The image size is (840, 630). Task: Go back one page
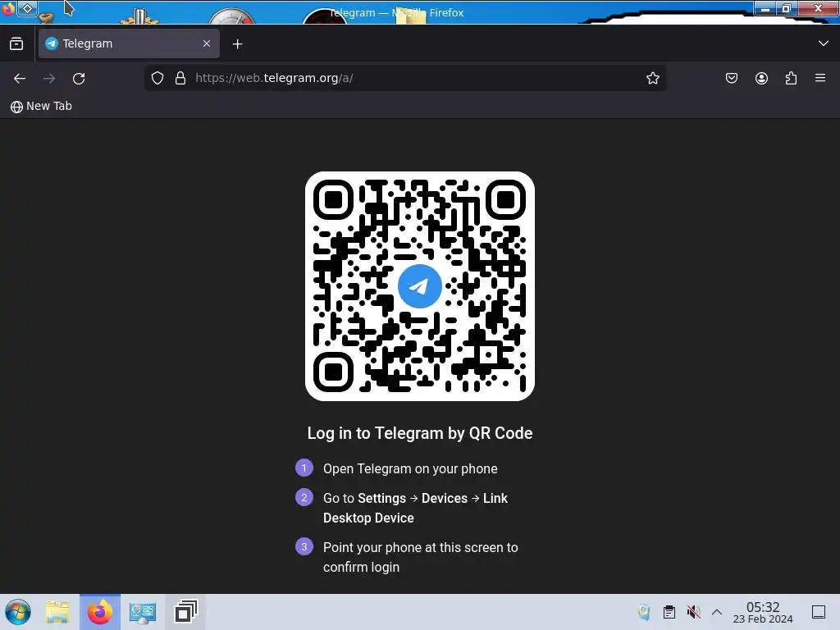click(x=20, y=78)
